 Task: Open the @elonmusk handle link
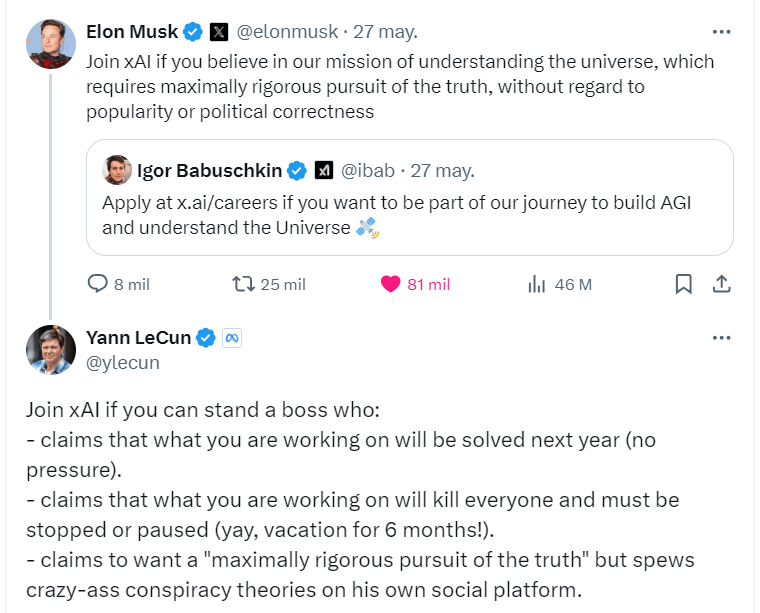[284, 32]
